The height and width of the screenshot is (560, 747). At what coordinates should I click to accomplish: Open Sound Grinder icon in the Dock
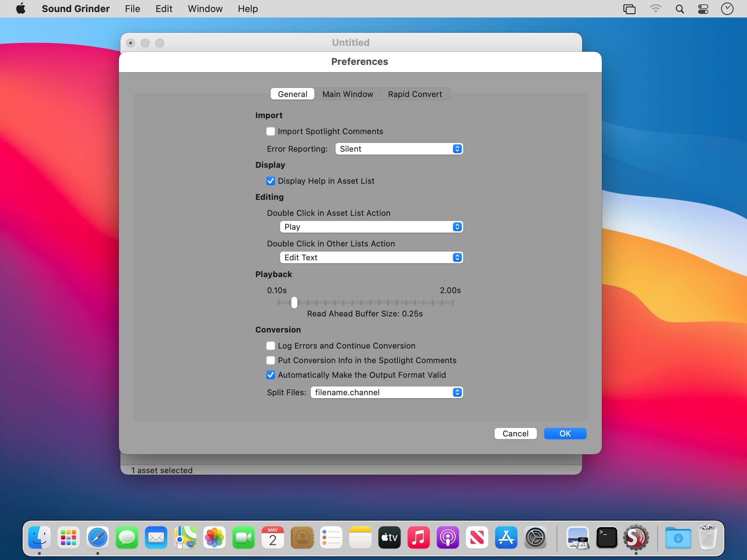click(636, 537)
